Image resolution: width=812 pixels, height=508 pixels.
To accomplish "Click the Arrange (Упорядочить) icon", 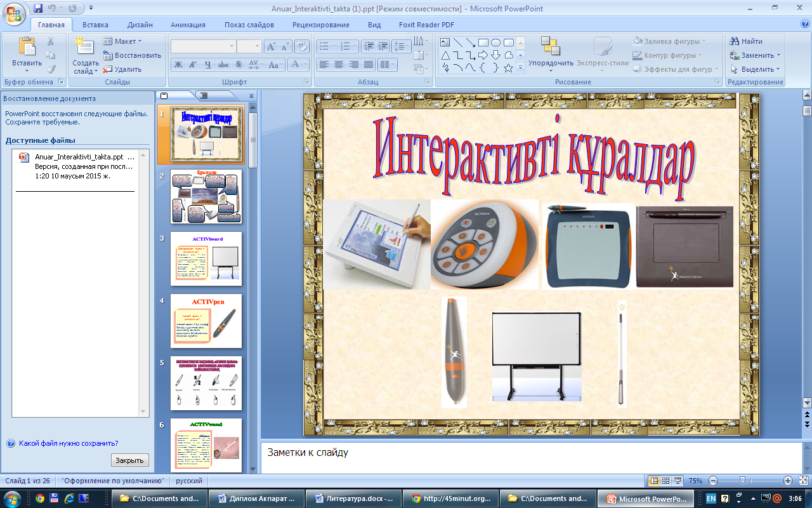I will point(550,47).
